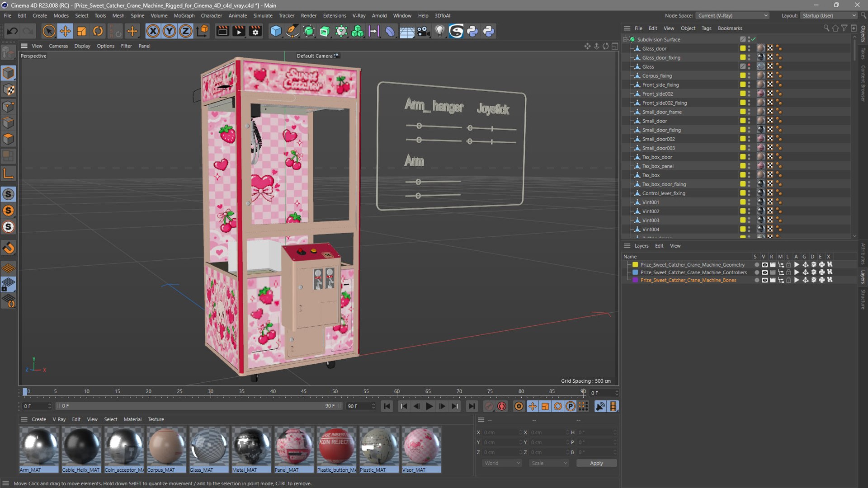The width and height of the screenshot is (868, 488).
Task: Add a Light object icon
Action: tap(439, 31)
